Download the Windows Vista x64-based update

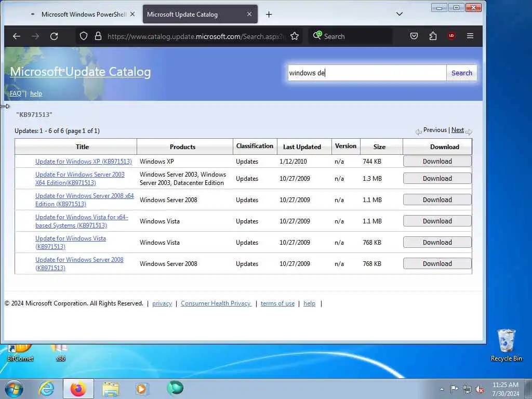pyautogui.click(x=437, y=221)
